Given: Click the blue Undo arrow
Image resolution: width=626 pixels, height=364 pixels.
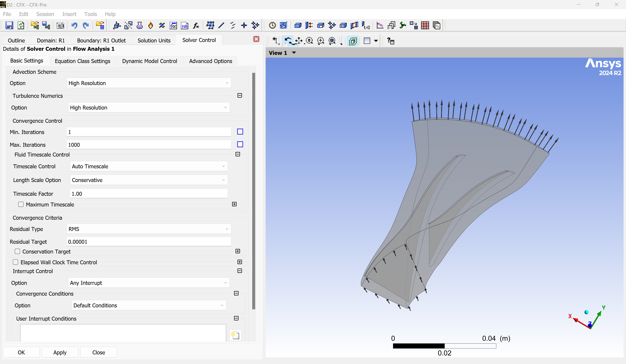Looking at the screenshot, I should pos(74,25).
